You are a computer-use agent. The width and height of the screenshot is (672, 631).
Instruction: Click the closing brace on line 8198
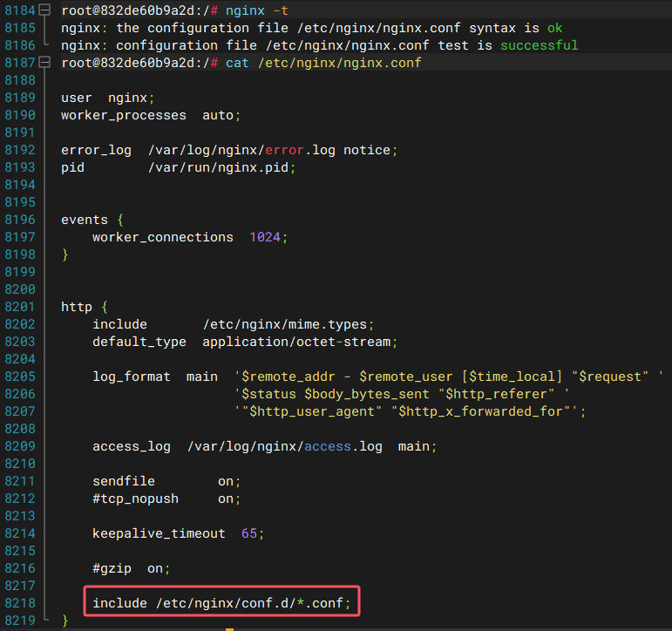tap(64, 254)
